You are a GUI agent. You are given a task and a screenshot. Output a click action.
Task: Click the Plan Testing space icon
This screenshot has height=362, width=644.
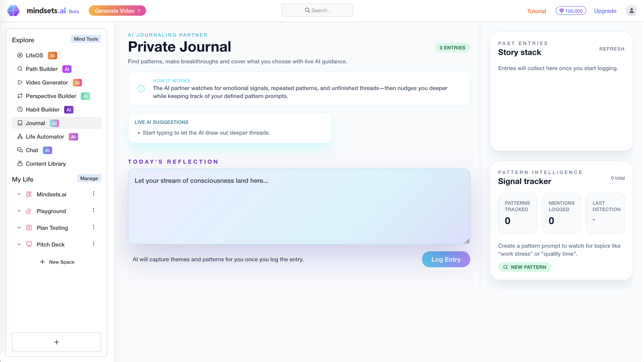tap(29, 228)
